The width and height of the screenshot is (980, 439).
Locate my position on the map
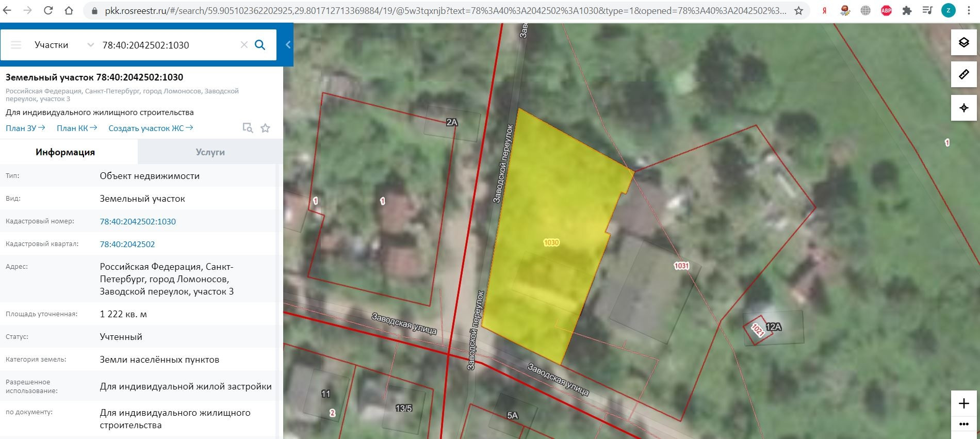pyautogui.click(x=964, y=108)
